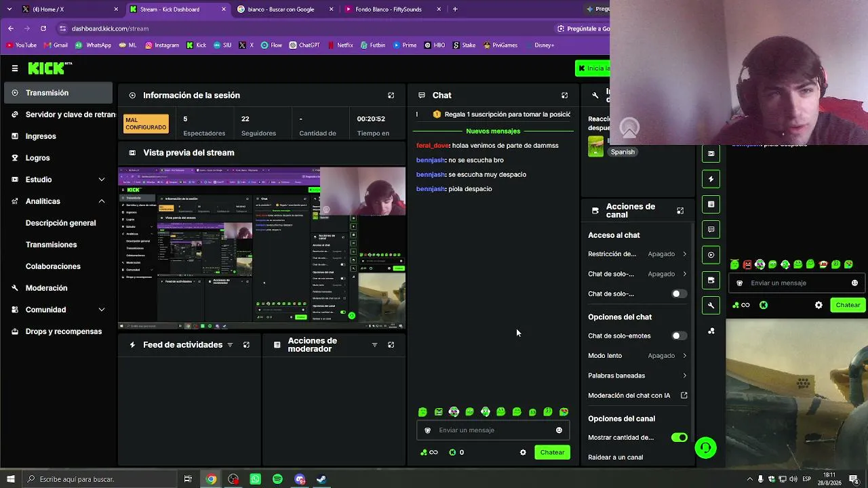
Task: Click the list icon in right icon column
Action: coord(711,204)
